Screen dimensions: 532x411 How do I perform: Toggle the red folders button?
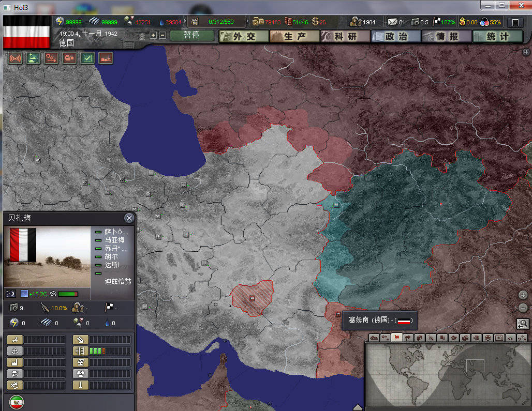[x=69, y=58]
